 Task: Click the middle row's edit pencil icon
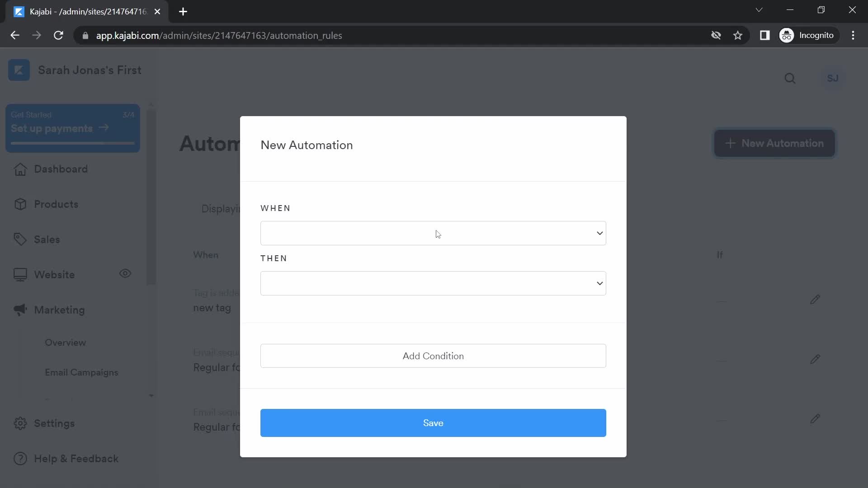815,359
